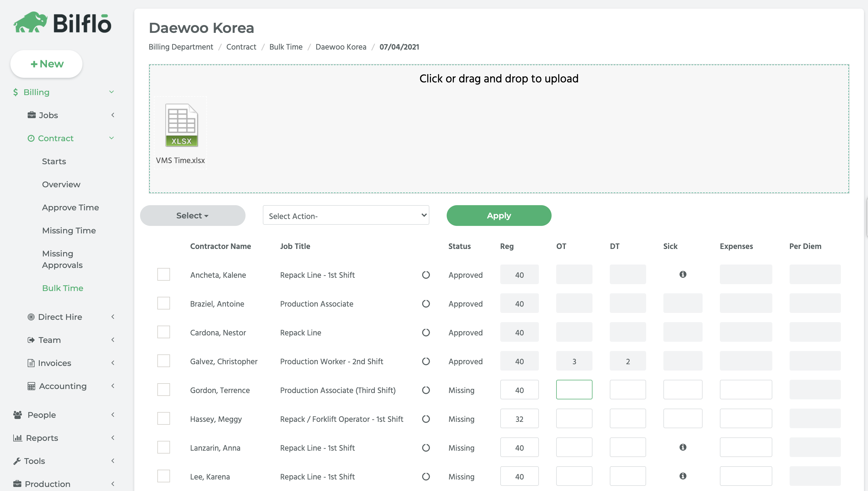Image resolution: width=868 pixels, height=491 pixels.
Task: Click the Reg hours field for Gordon, Terrence
Action: (519, 390)
